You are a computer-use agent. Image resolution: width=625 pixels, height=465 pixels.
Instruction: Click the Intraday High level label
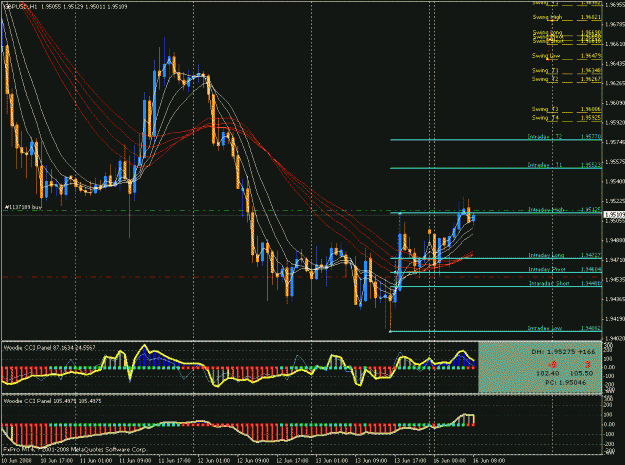[546, 210]
